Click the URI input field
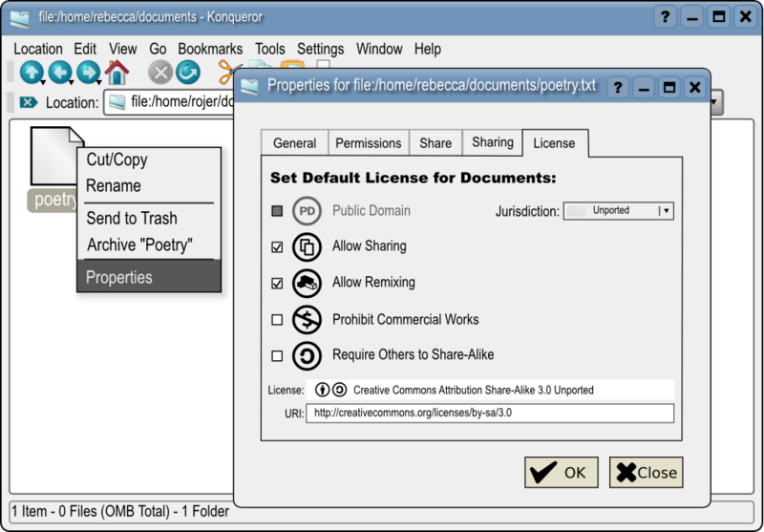The height and width of the screenshot is (532, 764). click(x=490, y=414)
